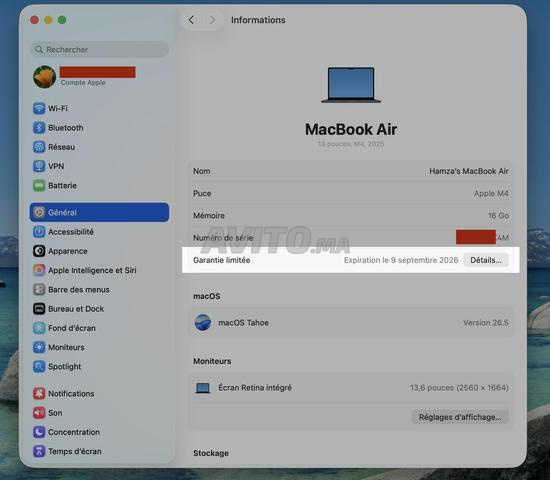Click the macOS Tahoe icon

coord(203,322)
